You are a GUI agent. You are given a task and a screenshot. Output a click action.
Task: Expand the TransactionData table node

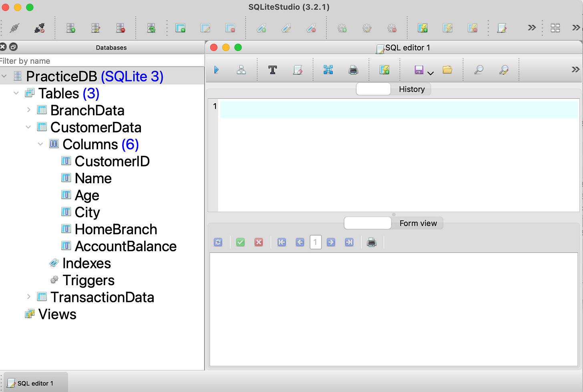[x=28, y=297]
